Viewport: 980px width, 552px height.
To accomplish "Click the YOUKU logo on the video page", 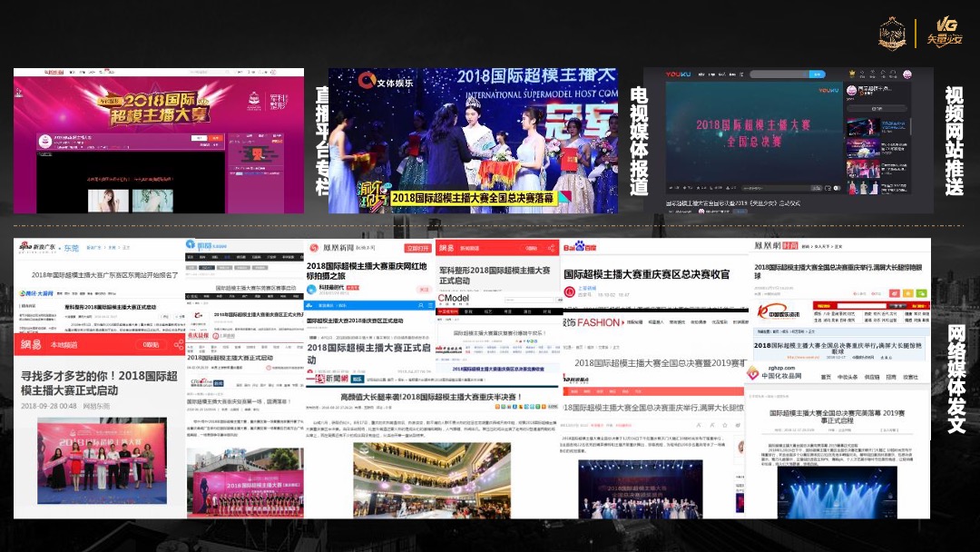I will click(x=679, y=74).
